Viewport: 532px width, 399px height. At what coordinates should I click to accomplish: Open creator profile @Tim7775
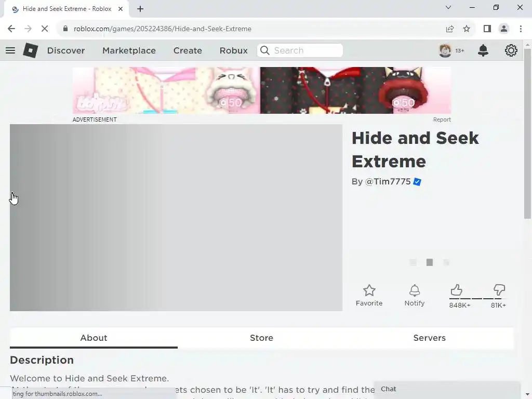388,182
